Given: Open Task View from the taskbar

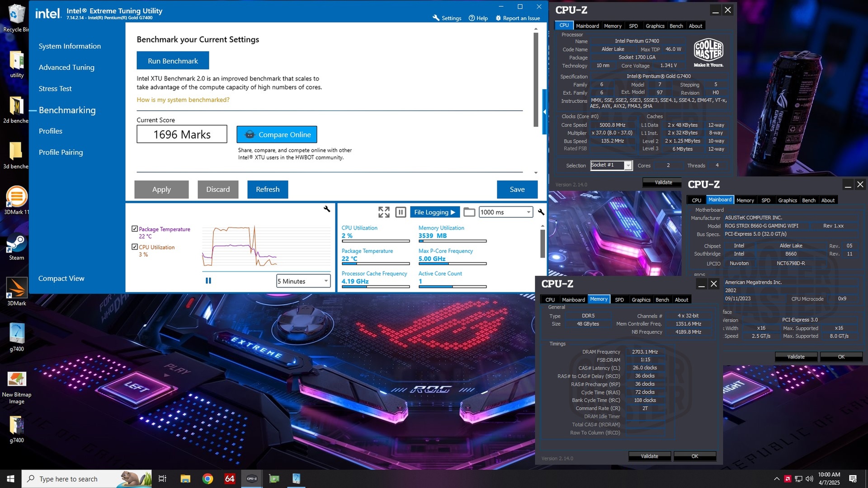Looking at the screenshot, I should click(162, 479).
